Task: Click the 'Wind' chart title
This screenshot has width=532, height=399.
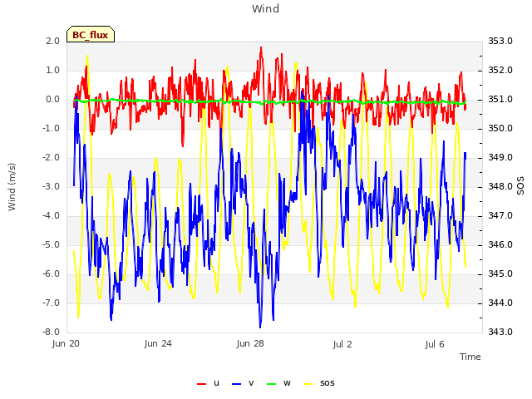Action: pos(266,8)
